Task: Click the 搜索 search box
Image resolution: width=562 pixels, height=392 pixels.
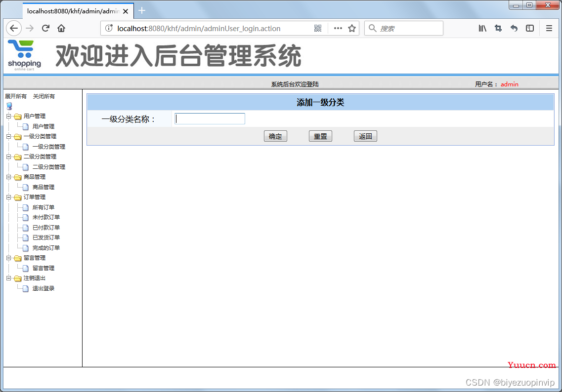Action: [403, 28]
